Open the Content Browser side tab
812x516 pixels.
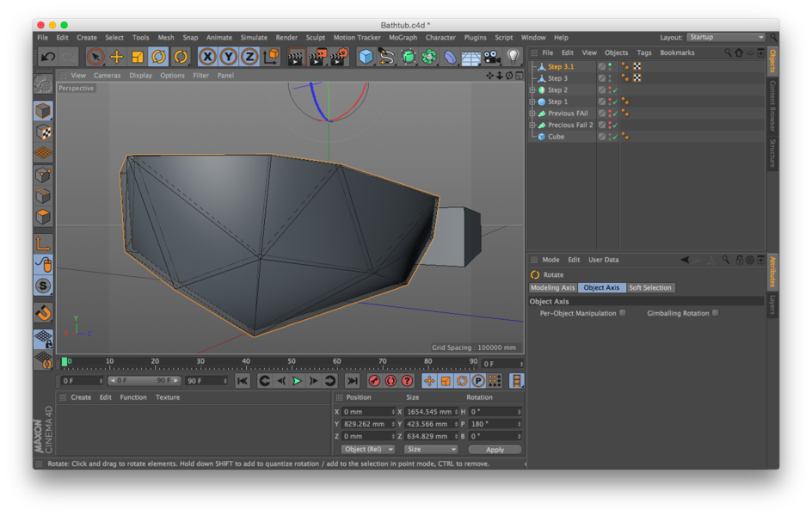point(772,106)
